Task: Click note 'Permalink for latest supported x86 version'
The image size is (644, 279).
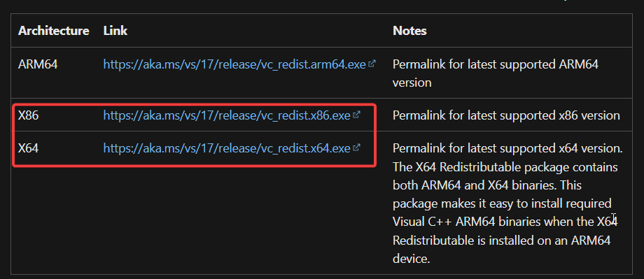Action: pos(506,115)
